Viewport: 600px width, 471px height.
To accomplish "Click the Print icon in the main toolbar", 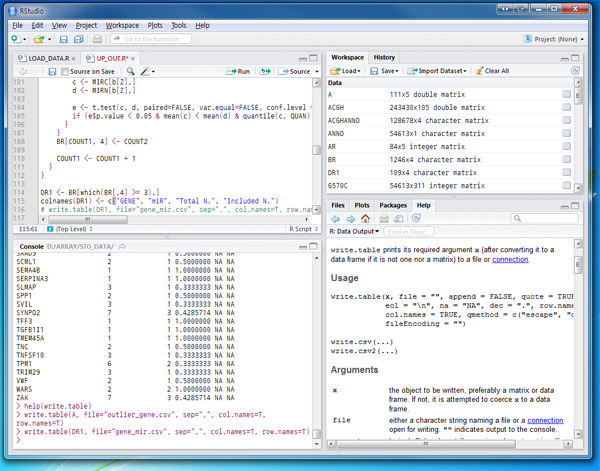I will (97, 39).
